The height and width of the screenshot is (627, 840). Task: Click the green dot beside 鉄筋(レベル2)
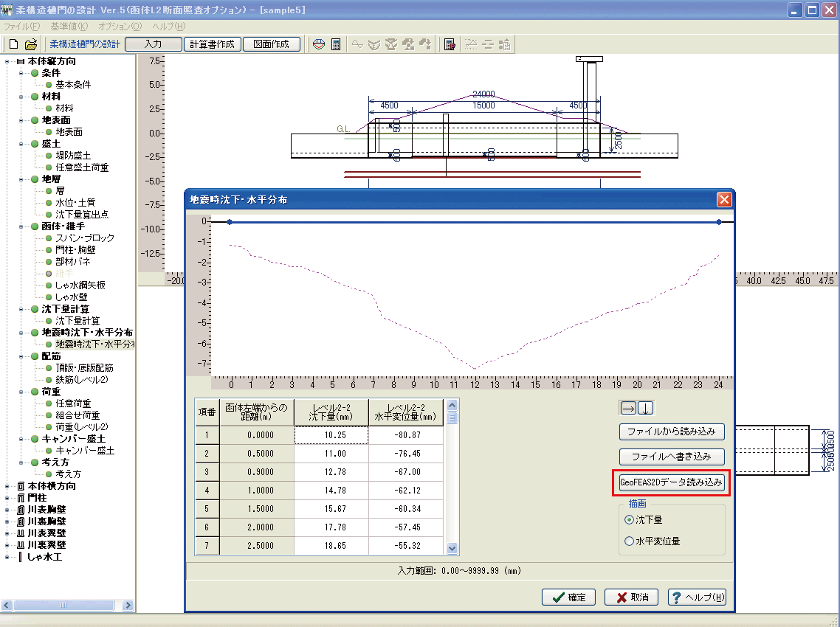pyautogui.click(x=49, y=380)
